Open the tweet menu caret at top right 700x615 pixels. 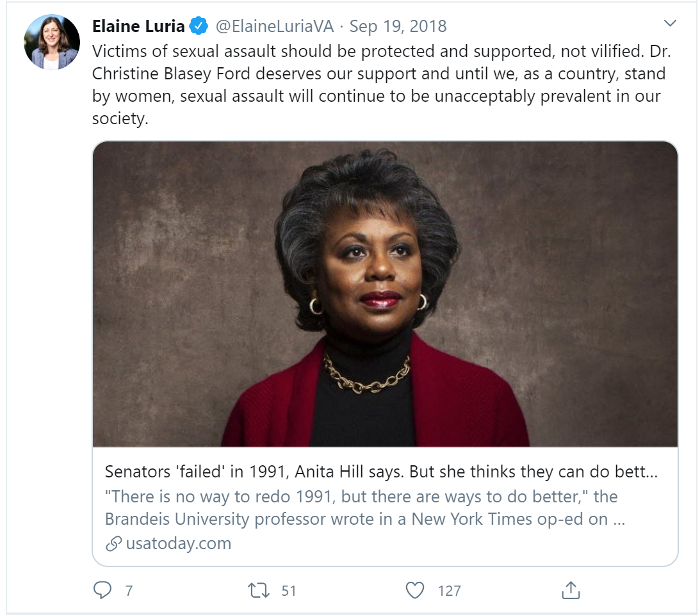tap(671, 22)
